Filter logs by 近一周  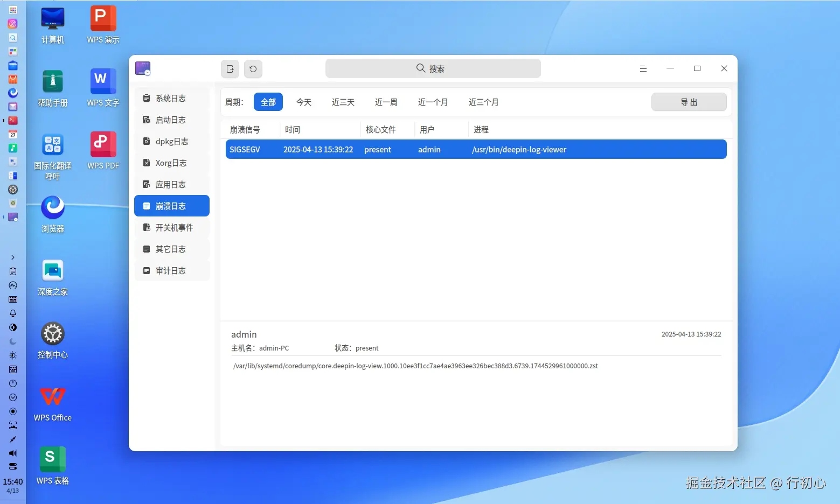click(386, 102)
